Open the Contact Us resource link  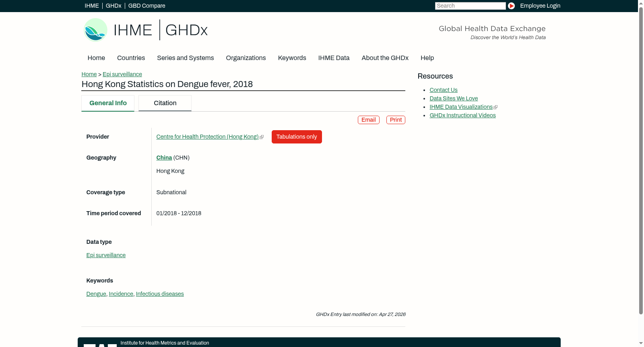pyautogui.click(x=444, y=90)
